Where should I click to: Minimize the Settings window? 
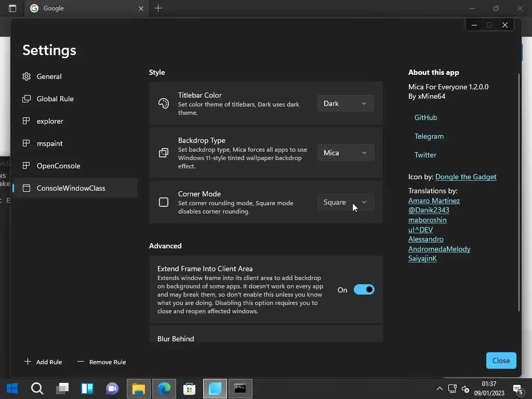tap(474, 25)
